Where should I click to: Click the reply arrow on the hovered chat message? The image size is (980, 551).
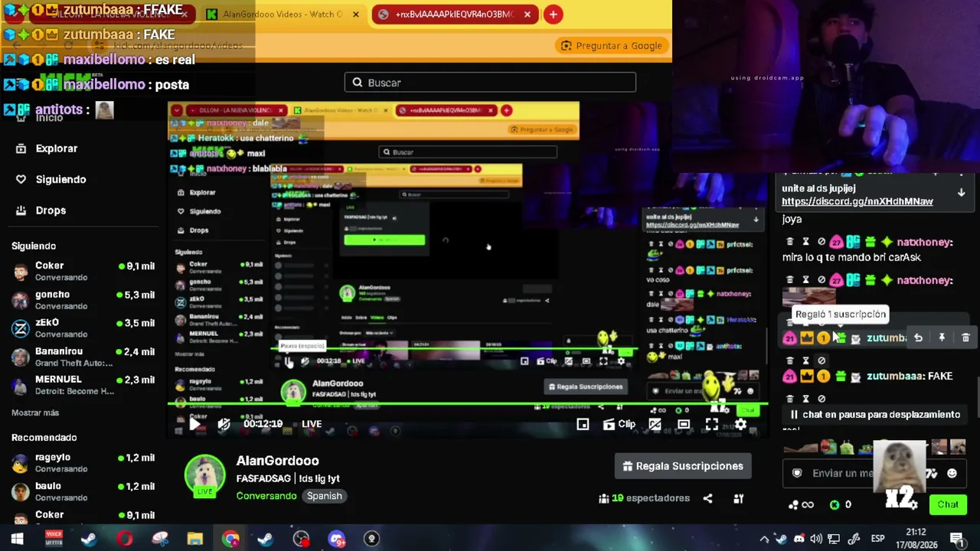[x=918, y=337]
